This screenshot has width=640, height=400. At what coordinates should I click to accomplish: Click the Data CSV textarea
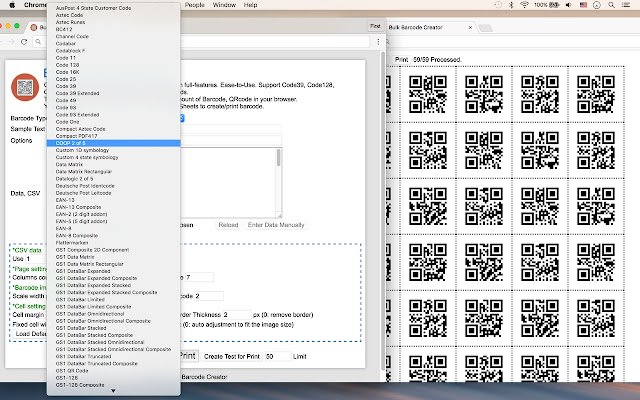[x=229, y=182]
